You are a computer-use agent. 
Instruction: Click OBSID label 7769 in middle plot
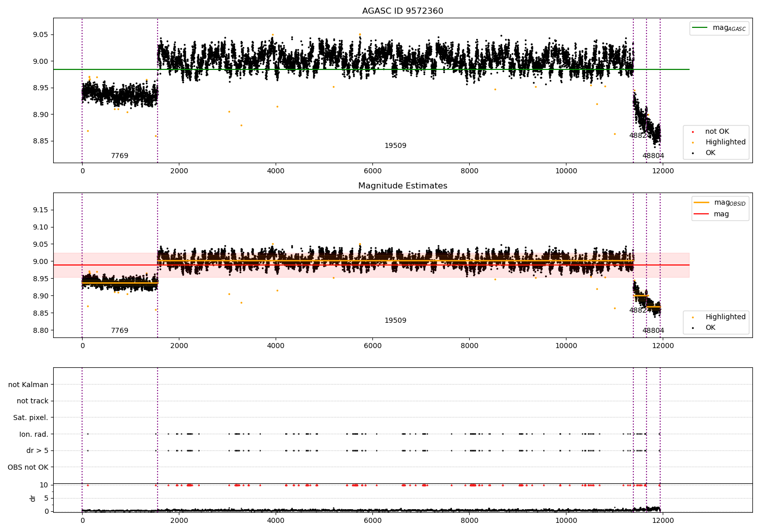click(x=120, y=331)
